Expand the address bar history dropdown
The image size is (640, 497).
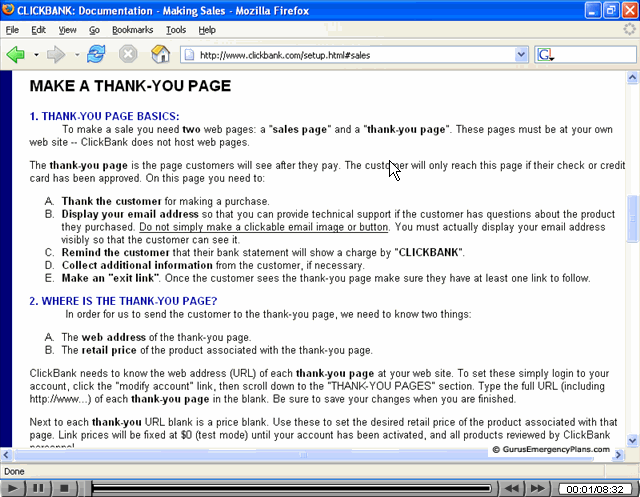point(521,55)
